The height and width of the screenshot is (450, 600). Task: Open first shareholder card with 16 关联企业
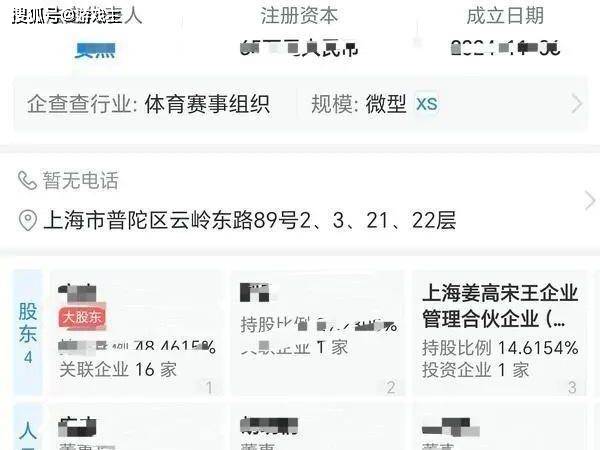click(137, 332)
